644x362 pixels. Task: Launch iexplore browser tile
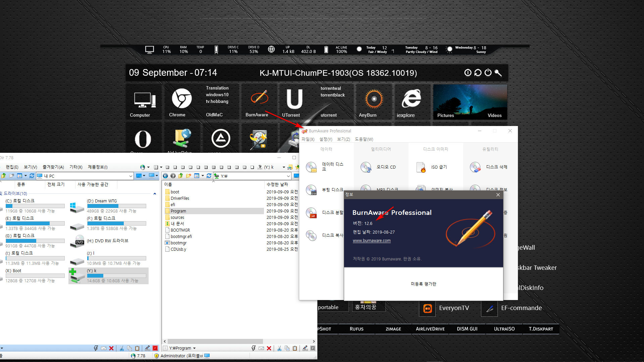coord(412,102)
